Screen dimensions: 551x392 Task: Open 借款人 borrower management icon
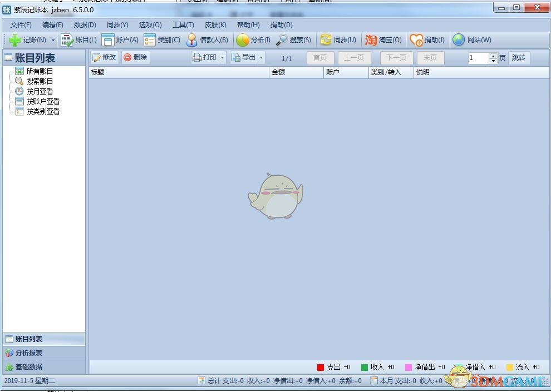192,40
